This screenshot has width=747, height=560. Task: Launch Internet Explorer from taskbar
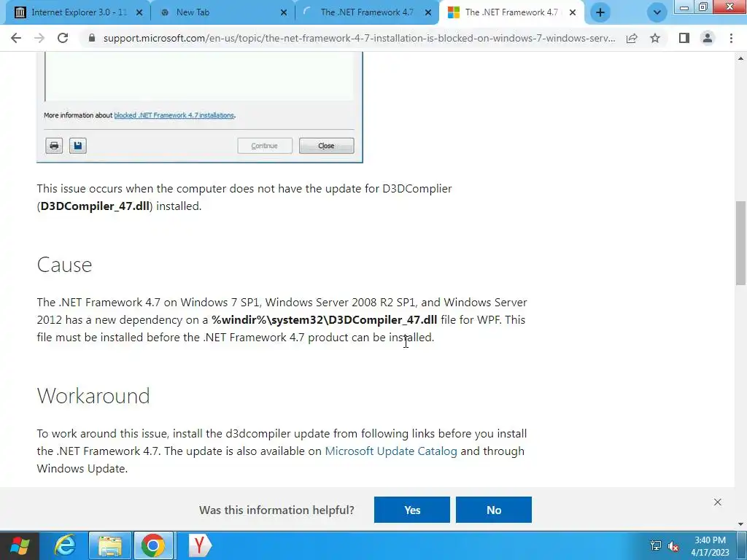tap(65, 545)
